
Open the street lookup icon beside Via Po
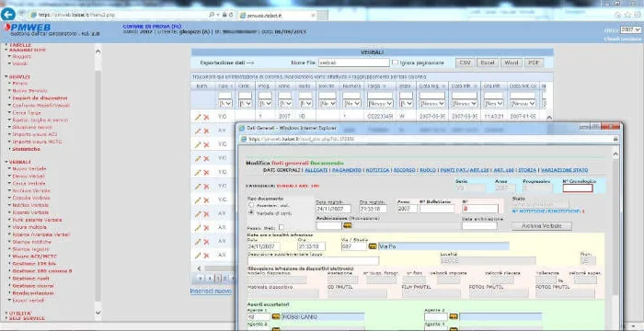[x=373, y=246]
